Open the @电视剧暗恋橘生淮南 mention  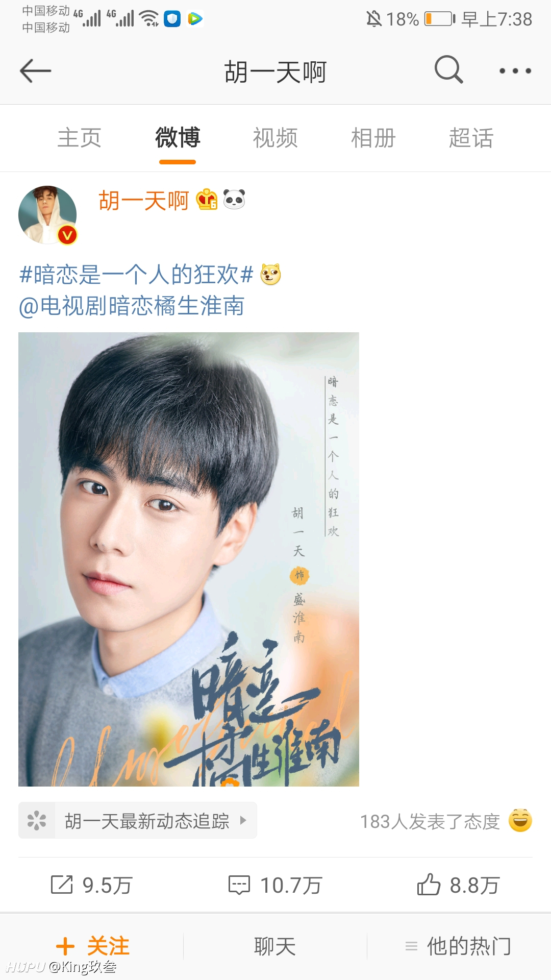[x=132, y=306]
